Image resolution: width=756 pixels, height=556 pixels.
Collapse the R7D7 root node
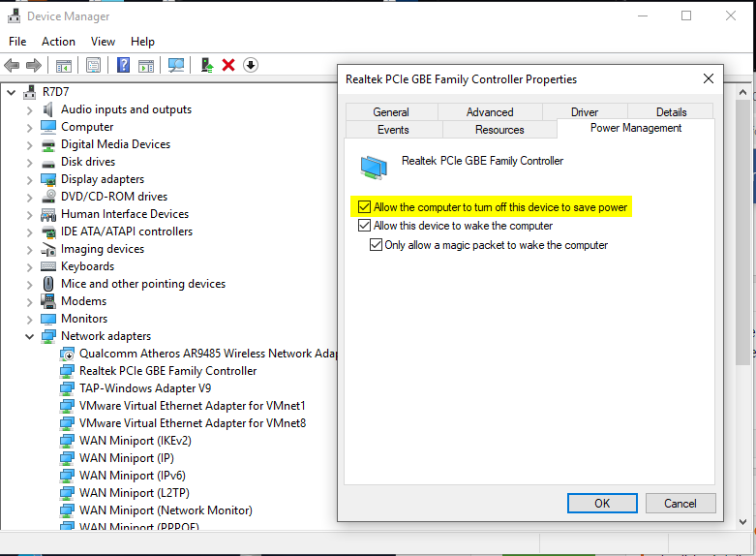11,92
